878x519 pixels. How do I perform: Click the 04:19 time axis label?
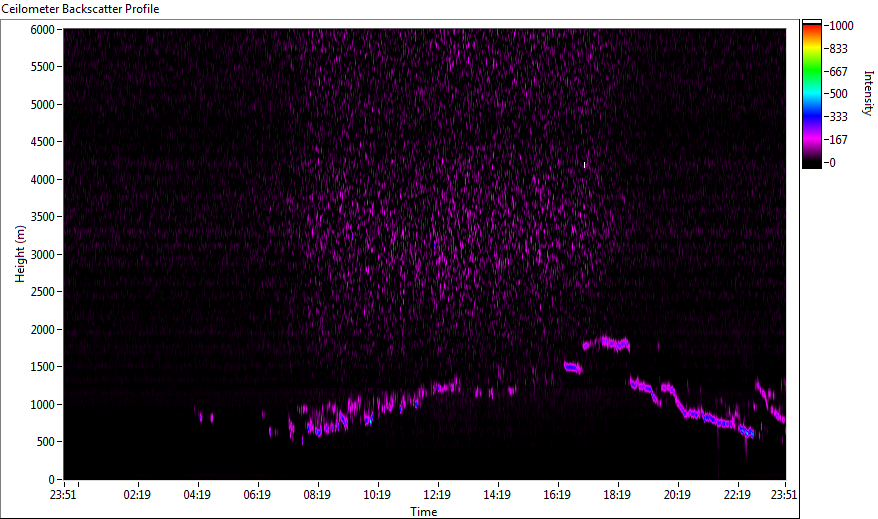click(197, 494)
